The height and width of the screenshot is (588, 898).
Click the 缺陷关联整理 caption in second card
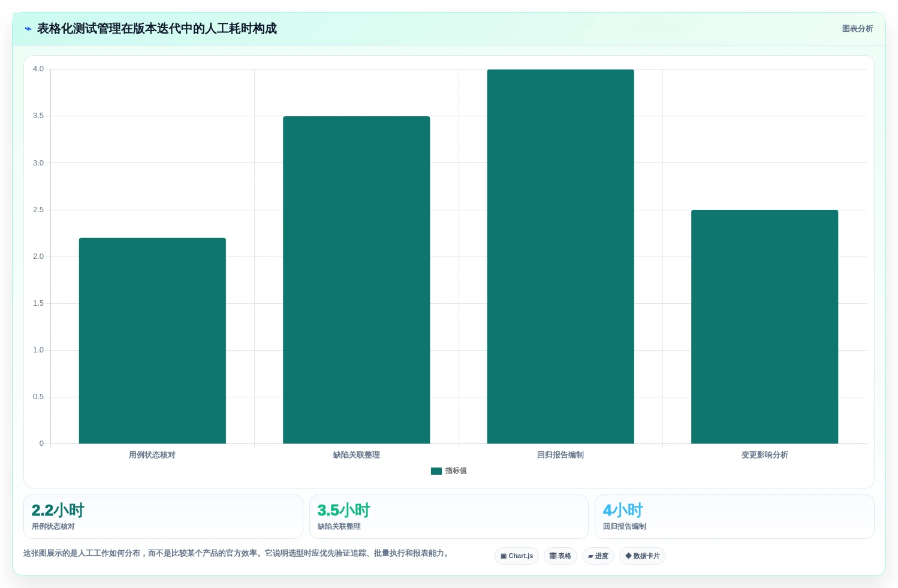[339, 526]
